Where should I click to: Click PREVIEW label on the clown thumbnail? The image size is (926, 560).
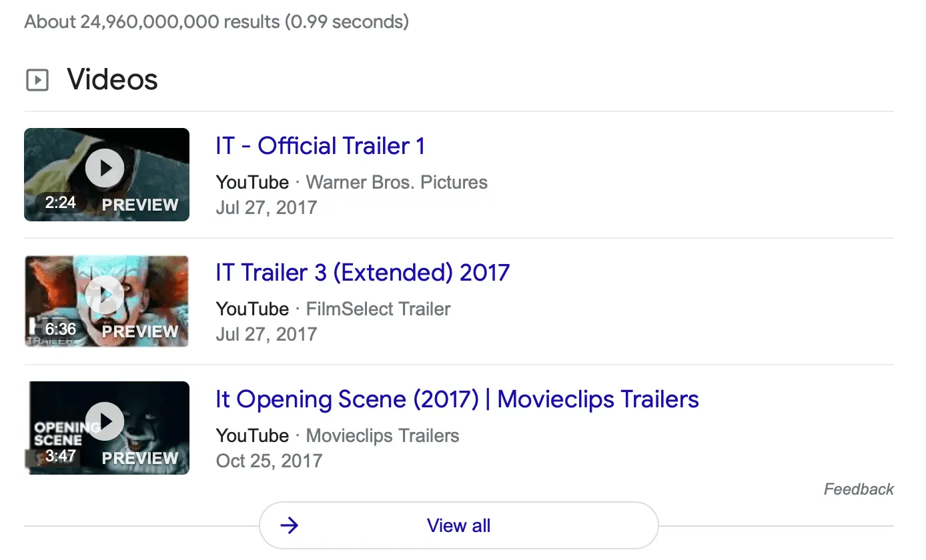140,331
